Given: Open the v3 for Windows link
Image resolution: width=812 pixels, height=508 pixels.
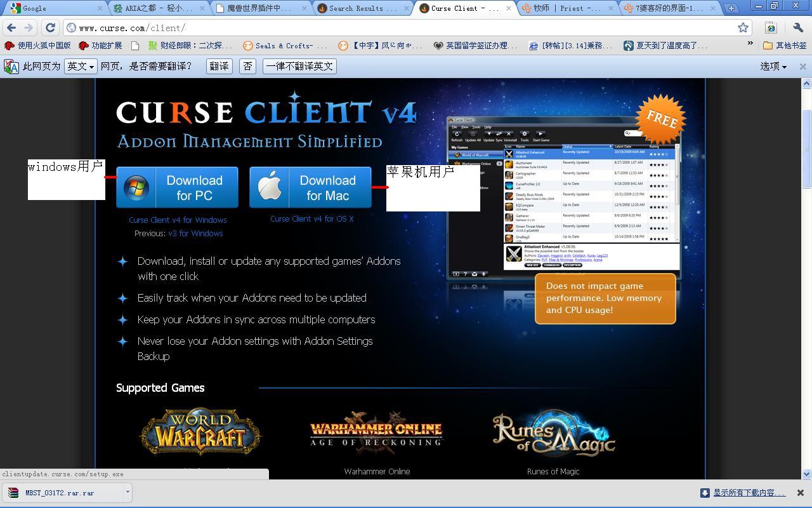Looking at the screenshot, I should [x=195, y=233].
